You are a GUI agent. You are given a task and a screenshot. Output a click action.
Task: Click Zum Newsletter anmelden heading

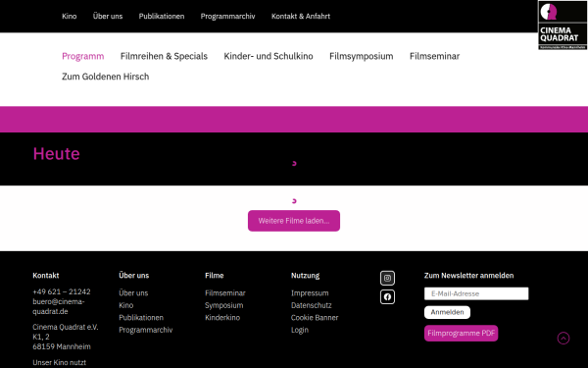click(x=469, y=276)
